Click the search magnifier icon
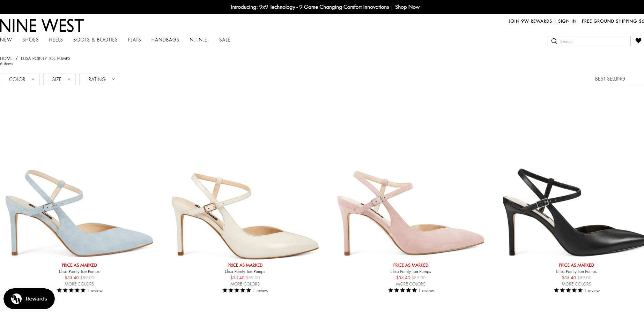The height and width of the screenshot is (312, 644). pyautogui.click(x=554, y=41)
